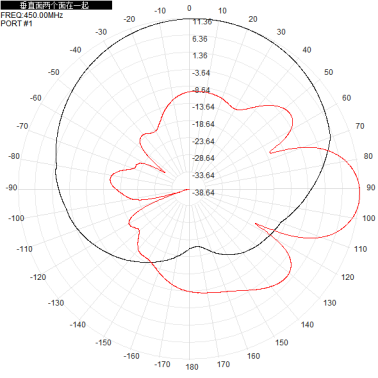Select the -60 degree angle label
378x378 pixels.
pyautogui.click(x=36, y=98)
